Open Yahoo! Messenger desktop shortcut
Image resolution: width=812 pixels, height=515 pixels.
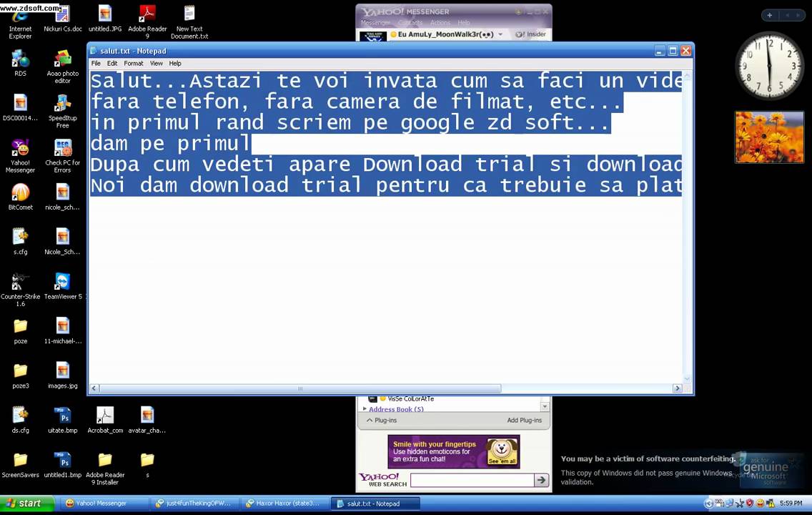point(20,156)
